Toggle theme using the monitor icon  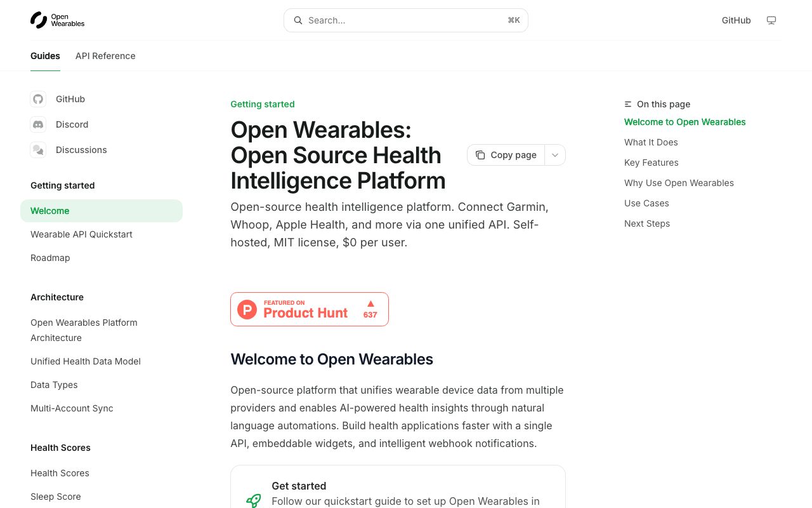[771, 20]
